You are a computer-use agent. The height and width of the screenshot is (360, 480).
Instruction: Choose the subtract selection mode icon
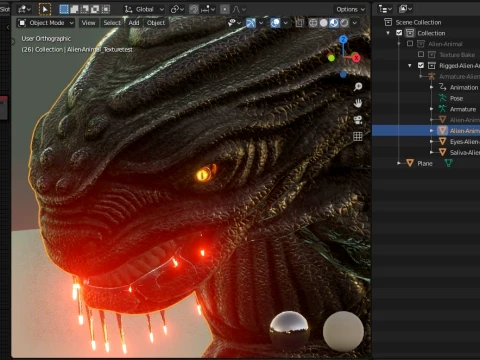(x=85, y=9)
